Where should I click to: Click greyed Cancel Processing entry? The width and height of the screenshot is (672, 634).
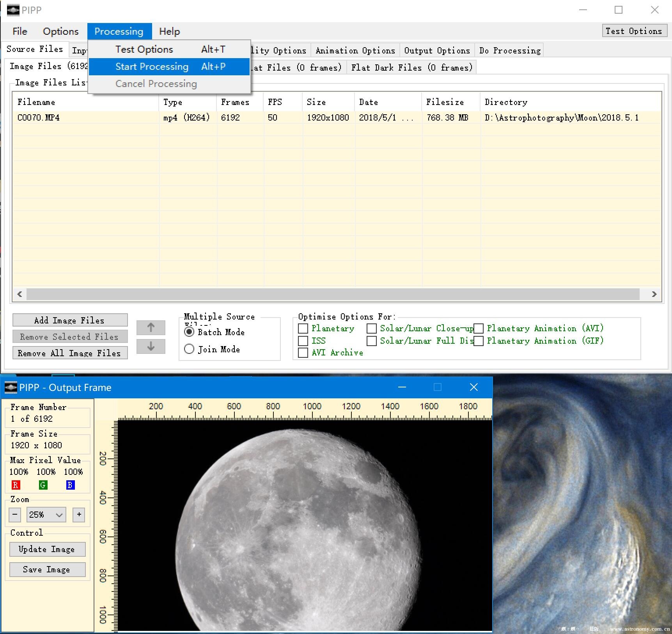click(169, 83)
